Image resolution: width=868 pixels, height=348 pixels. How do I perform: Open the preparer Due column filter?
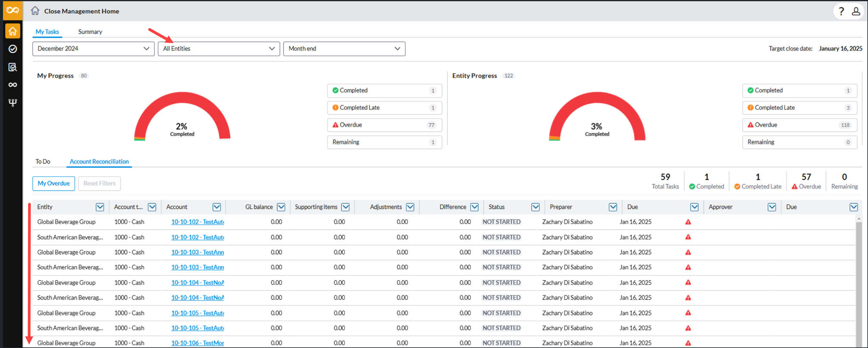694,207
